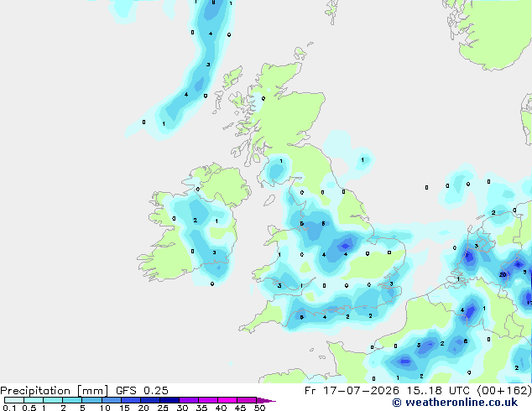The width and height of the screenshot is (532, 411).
Task: Click the '45' legend scale label
Action: 240,408
